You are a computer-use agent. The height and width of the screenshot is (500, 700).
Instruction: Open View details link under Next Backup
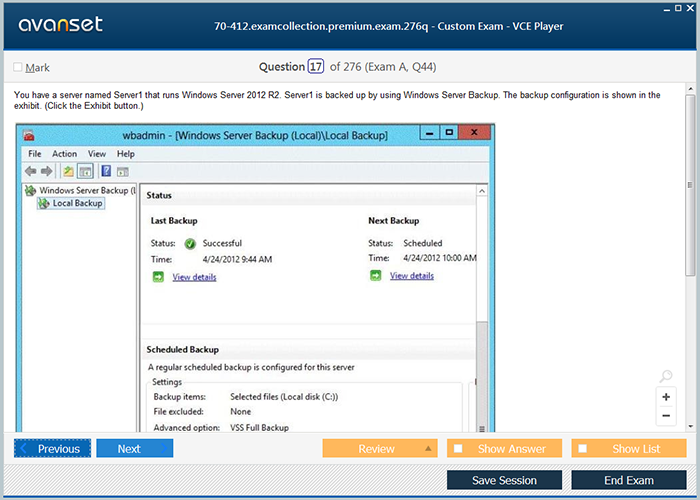[x=412, y=276]
